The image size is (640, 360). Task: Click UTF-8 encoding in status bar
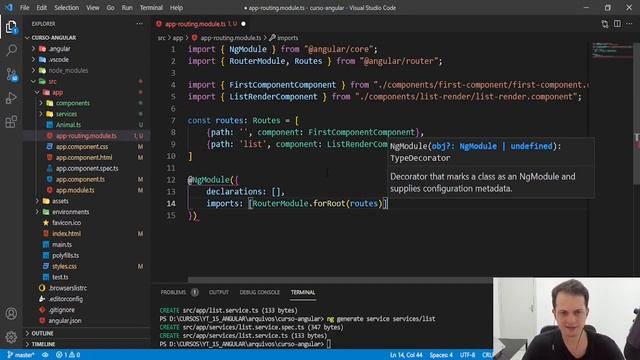(x=467, y=355)
